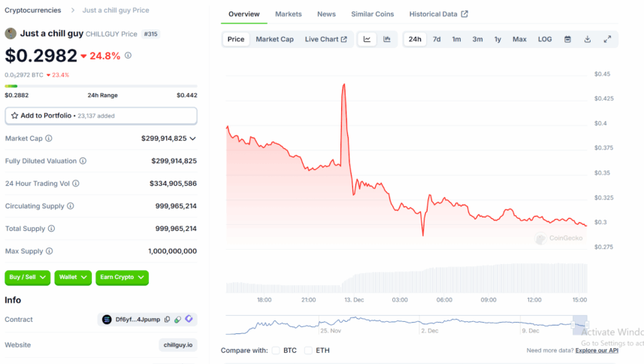Open the Buy / Sell dropdown
The width and height of the screenshot is (644, 364).
28,278
